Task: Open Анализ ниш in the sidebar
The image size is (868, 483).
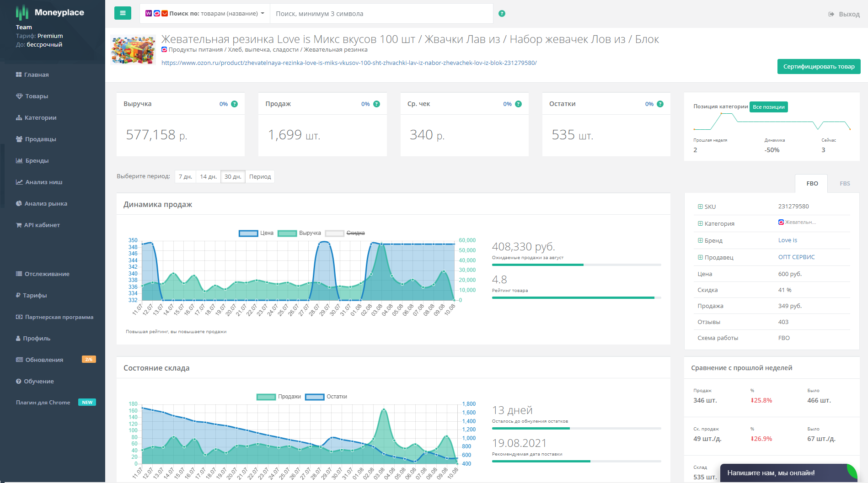Action: tap(43, 182)
